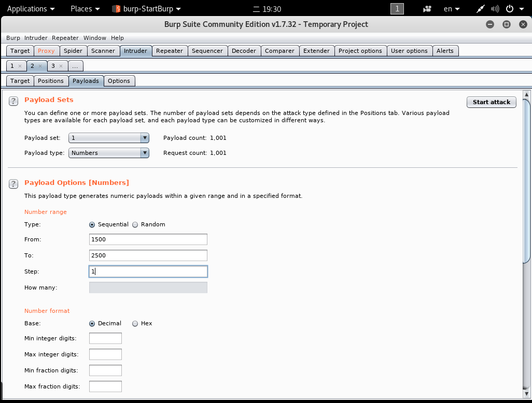This screenshot has width=532, height=403.
Task: Open the Payload type dropdown
Action: coord(108,153)
